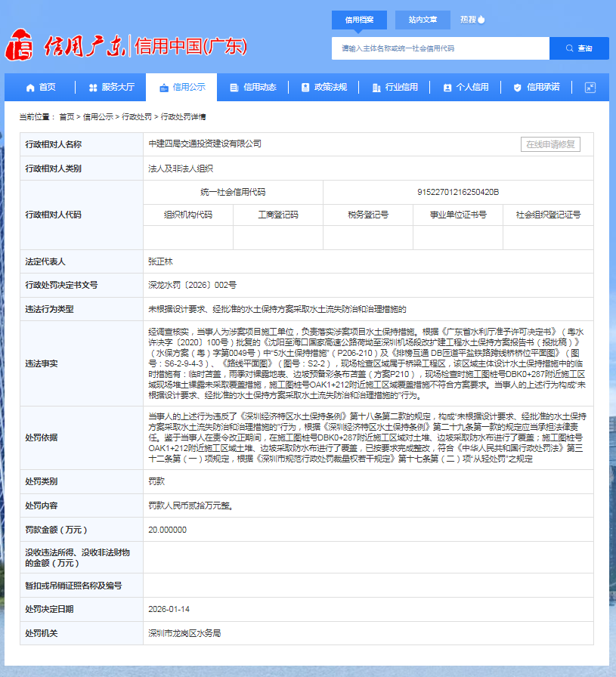The height and width of the screenshot is (677, 616).
Task: Open the 服务大厅 navigation item
Action: tap(111, 87)
